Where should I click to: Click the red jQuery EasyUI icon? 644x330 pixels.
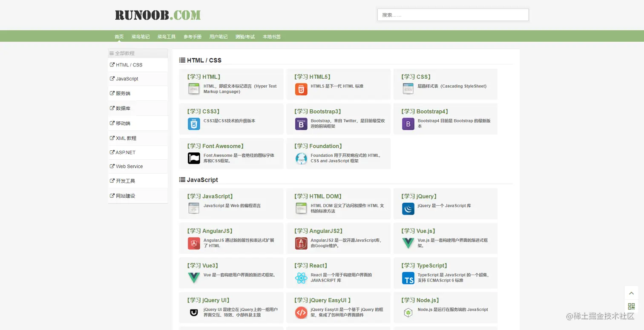click(x=301, y=313)
